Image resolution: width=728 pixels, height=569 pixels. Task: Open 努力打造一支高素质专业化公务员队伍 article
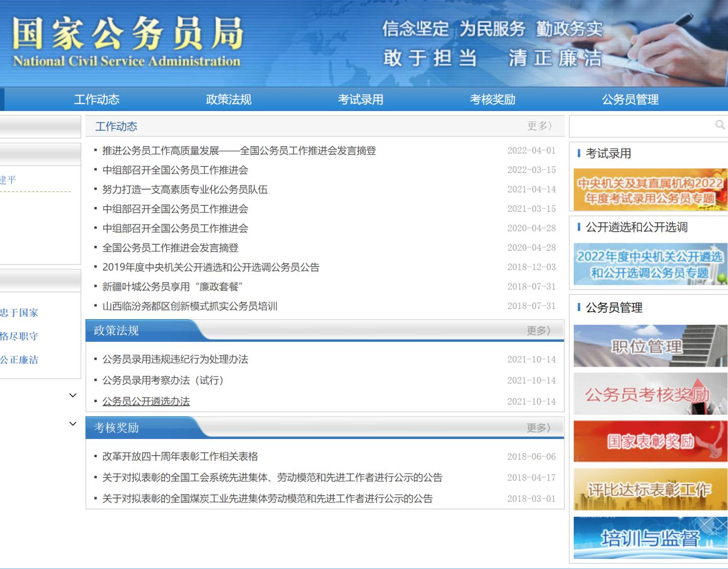tap(185, 190)
